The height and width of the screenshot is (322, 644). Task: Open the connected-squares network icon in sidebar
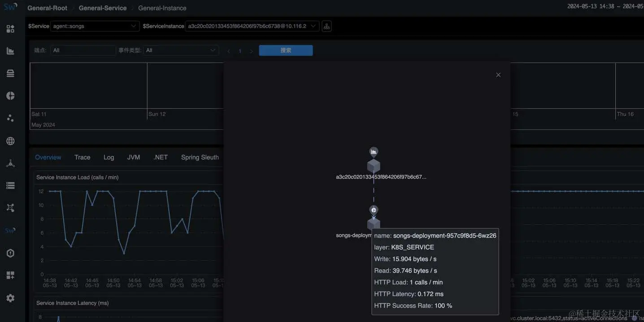tap(10, 208)
